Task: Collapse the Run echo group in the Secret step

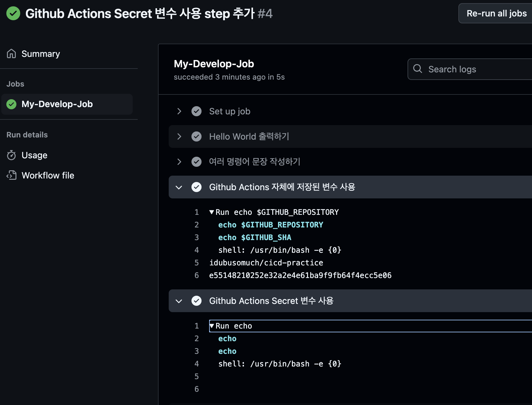Action: [x=212, y=326]
